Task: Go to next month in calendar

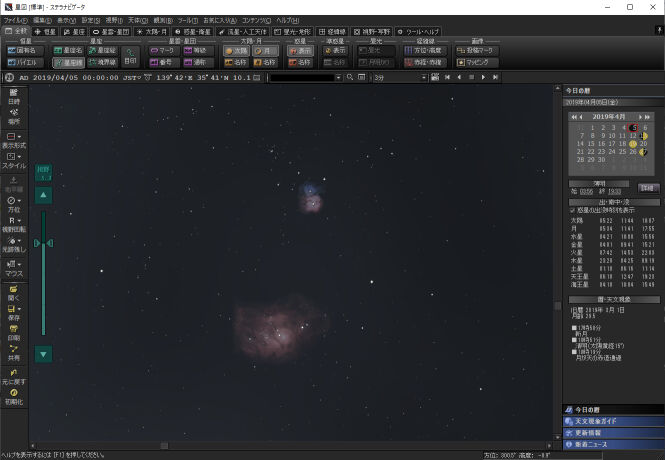Action: pos(640,117)
